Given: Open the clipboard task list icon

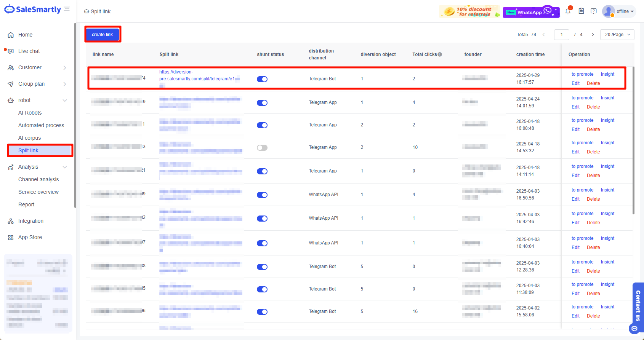Looking at the screenshot, I should pyautogui.click(x=581, y=11).
